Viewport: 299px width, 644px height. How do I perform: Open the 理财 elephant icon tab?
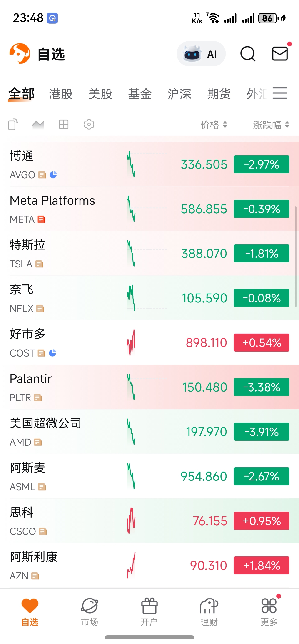(x=209, y=612)
